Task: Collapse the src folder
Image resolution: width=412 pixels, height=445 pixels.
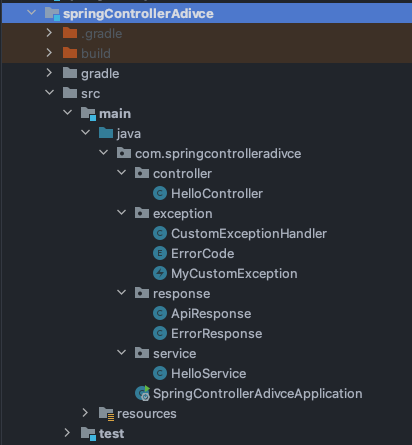Action: (x=50, y=92)
